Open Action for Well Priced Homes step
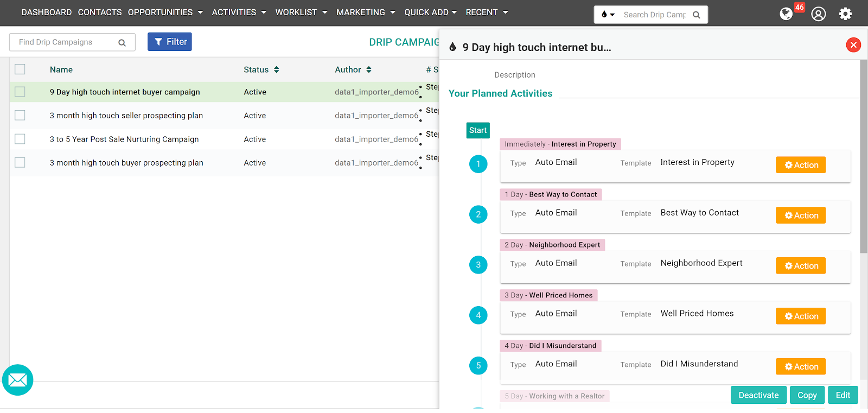The image size is (868, 413). pos(801,316)
